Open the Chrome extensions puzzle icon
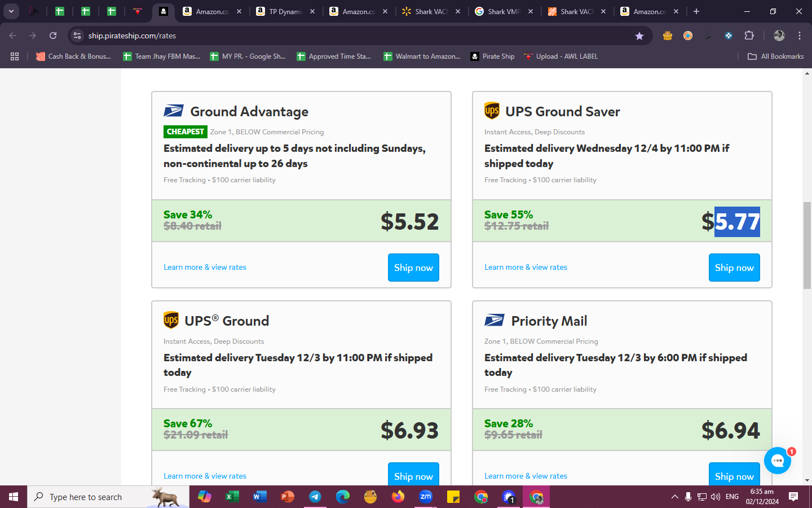Image resolution: width=812 pixels, height=508 pixels. click(749, 36)
